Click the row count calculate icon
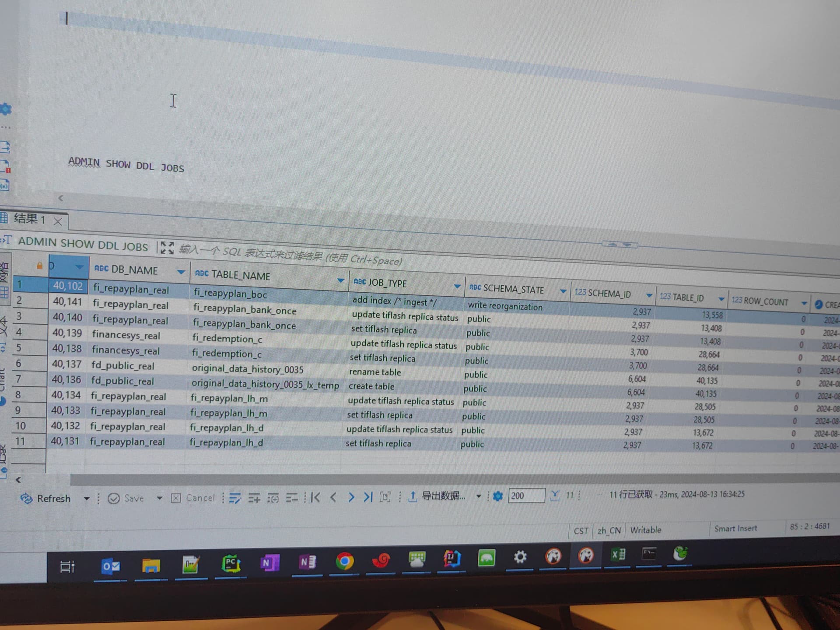The height and width of the screenshot is (630, 840). pos(555,495)
